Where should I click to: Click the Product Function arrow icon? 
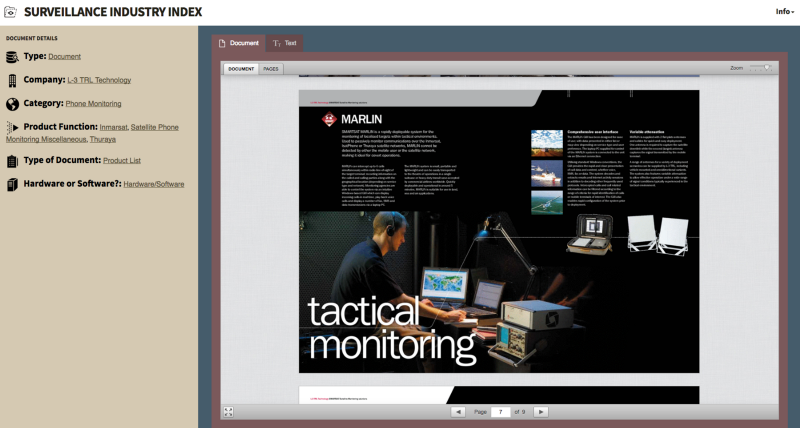[12, 128]
